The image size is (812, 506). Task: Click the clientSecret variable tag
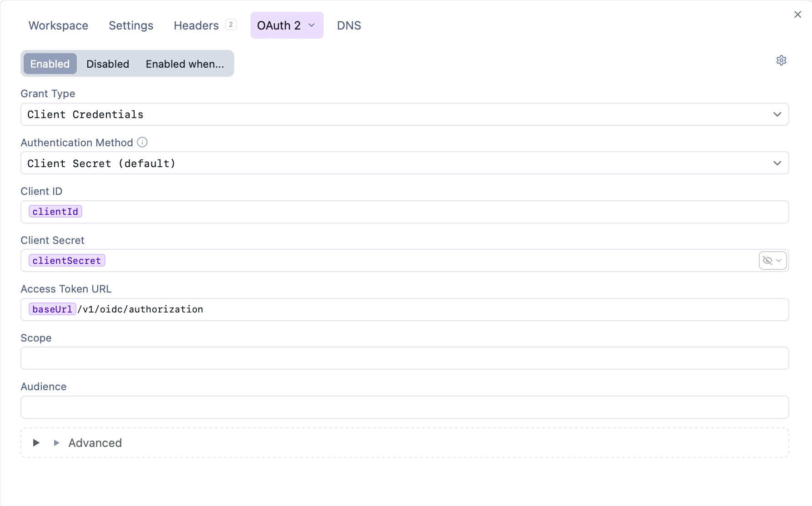tap(67, 261)
